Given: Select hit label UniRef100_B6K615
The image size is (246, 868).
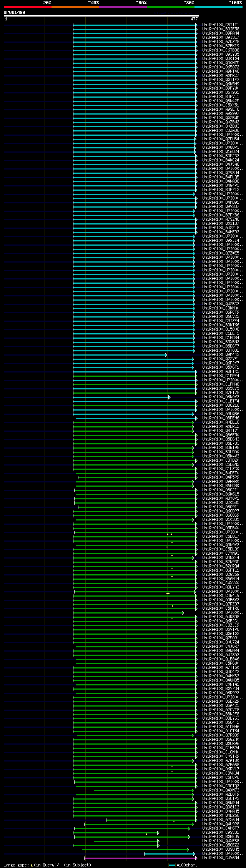Looking at the screenshot, I should 221,494.
